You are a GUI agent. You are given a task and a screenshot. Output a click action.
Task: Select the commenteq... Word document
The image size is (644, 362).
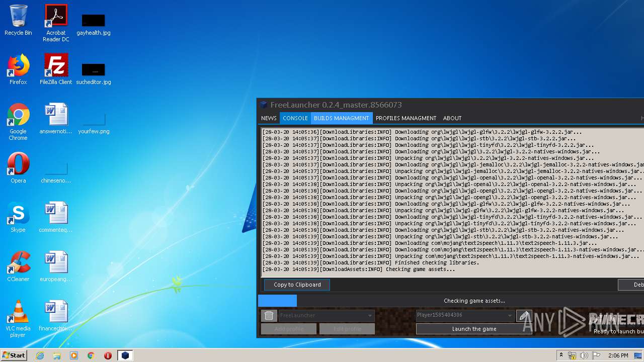(56, 217)
